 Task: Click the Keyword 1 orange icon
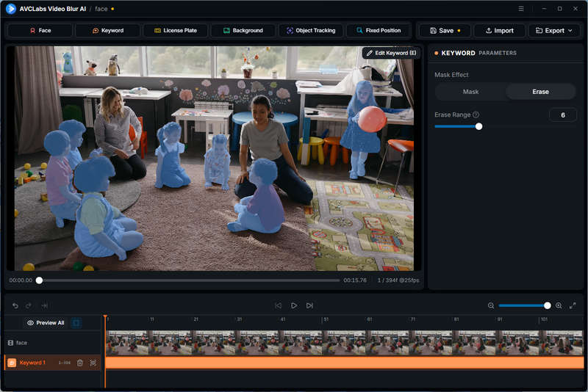click(12, 363)
